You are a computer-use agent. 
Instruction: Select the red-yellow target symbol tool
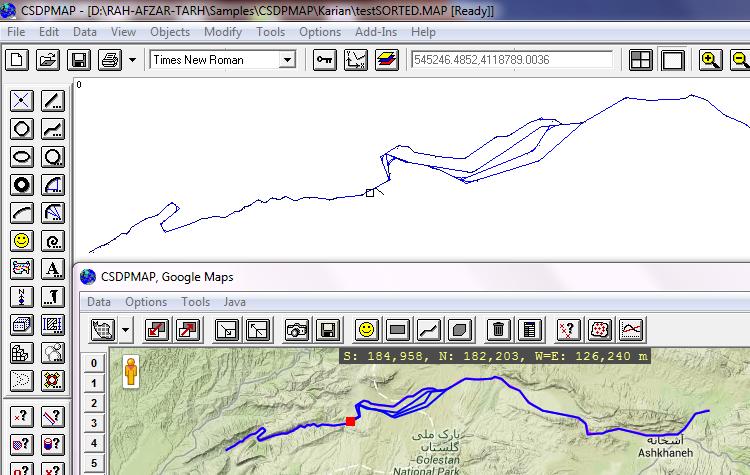pos(53,381)
